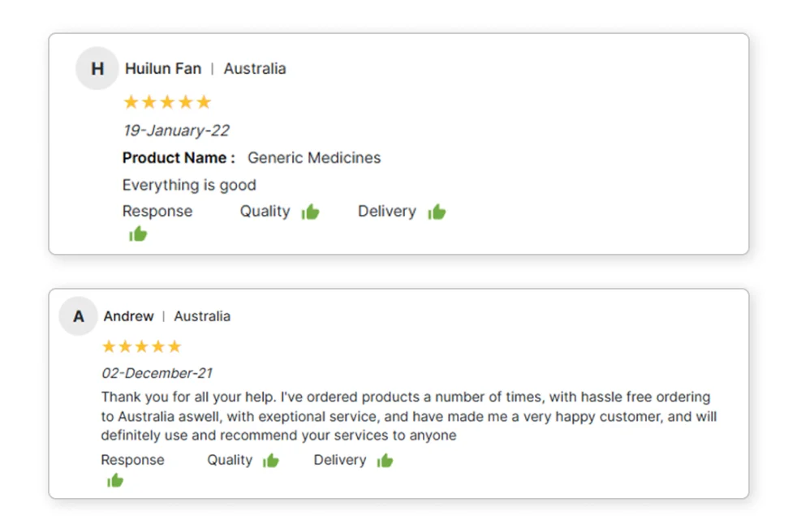Click the reviewer name Andrew
Image resolution: width=797 pixels, height=532 pixels.
(128, 316)
